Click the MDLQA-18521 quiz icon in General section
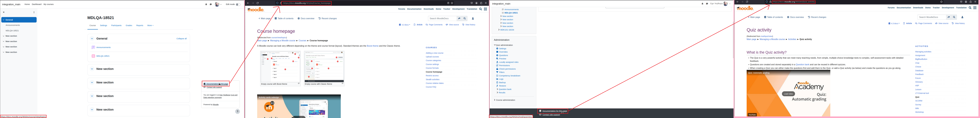This screenshot has width=980, height=118. [93, 56]
